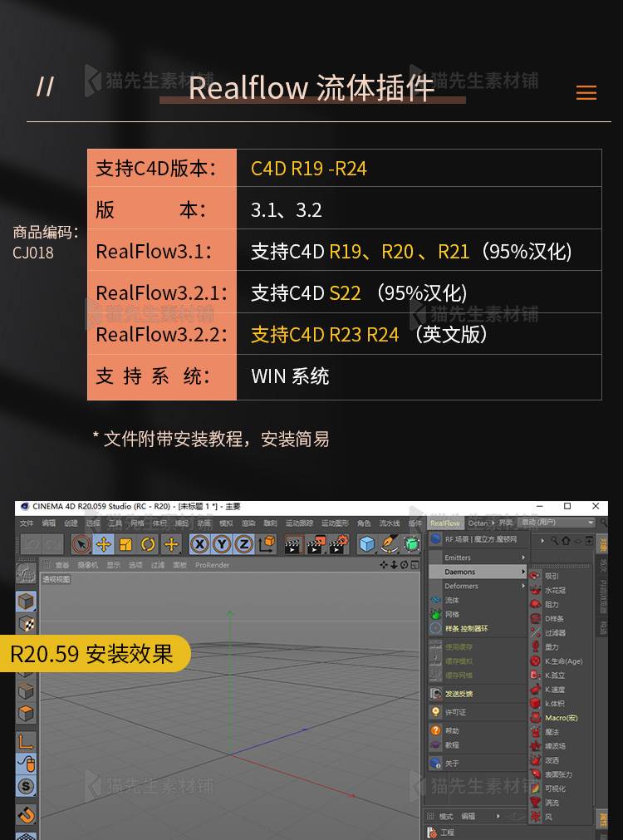Choose 流体 in RealFlow menu
The image size is (623, 840).
tap(478, 600)
